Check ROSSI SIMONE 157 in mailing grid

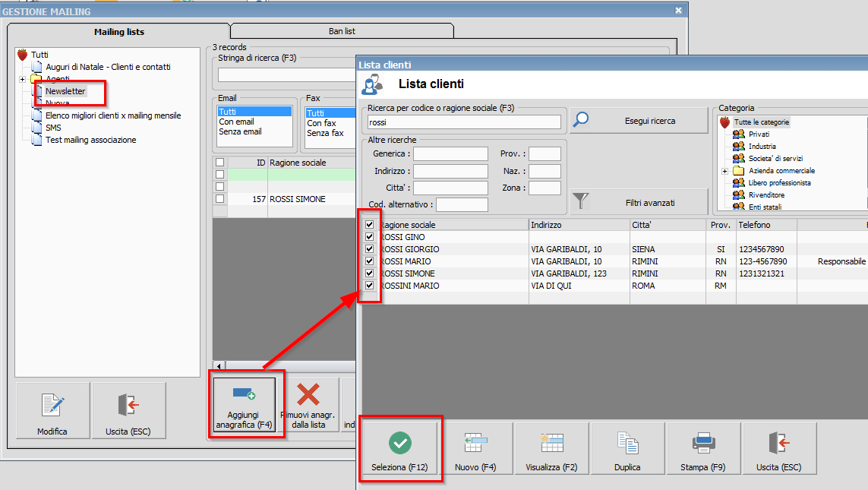tap(219, 199)
